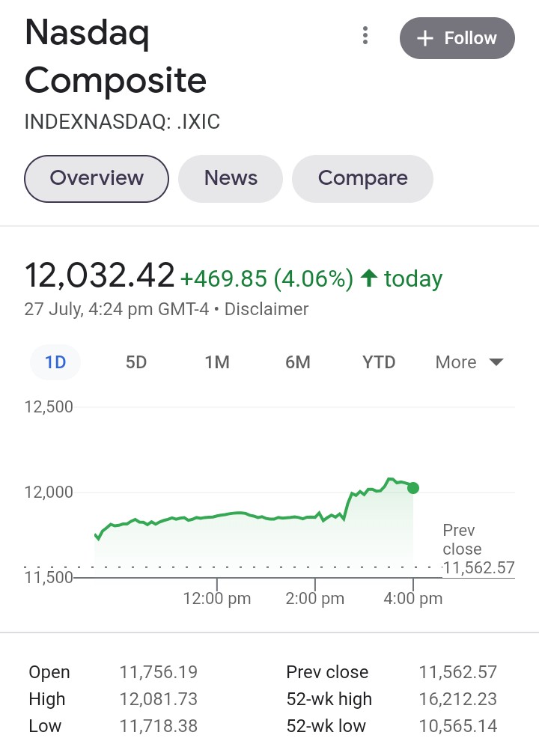This screenshot has width=539, height=756.
Task: Open the three-dot more options menu
Action: coord(365,35)
